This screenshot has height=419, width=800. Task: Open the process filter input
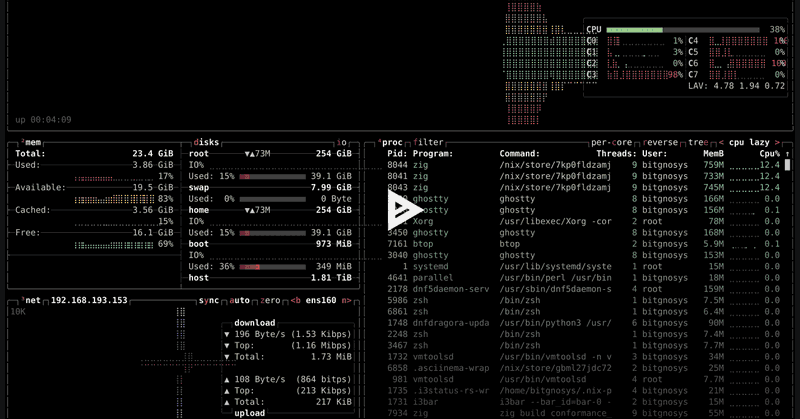point(428,142)
